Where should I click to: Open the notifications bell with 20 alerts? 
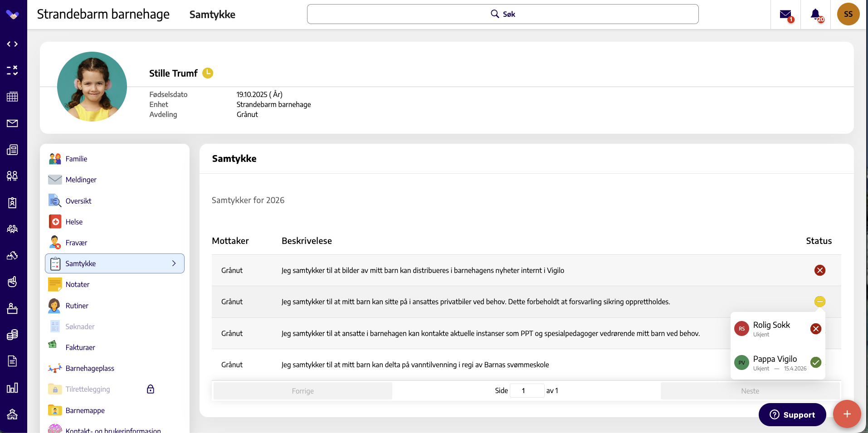(x=816, y=15)
